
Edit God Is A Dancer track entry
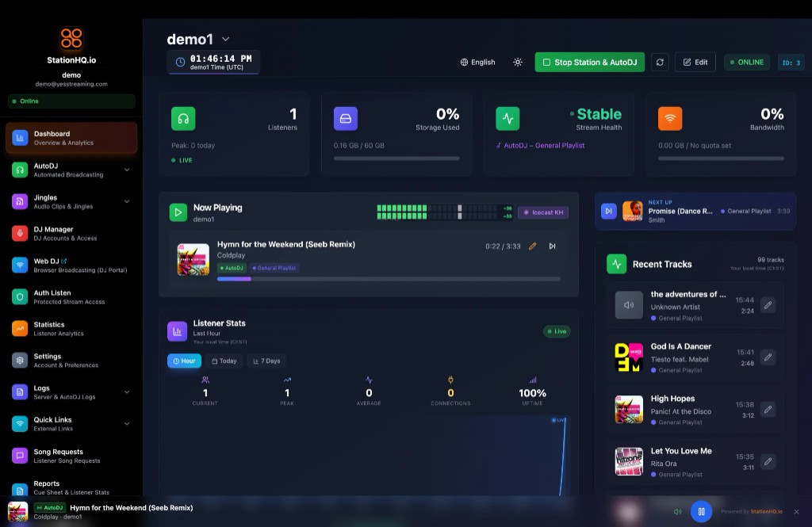[x=768, y=357]
